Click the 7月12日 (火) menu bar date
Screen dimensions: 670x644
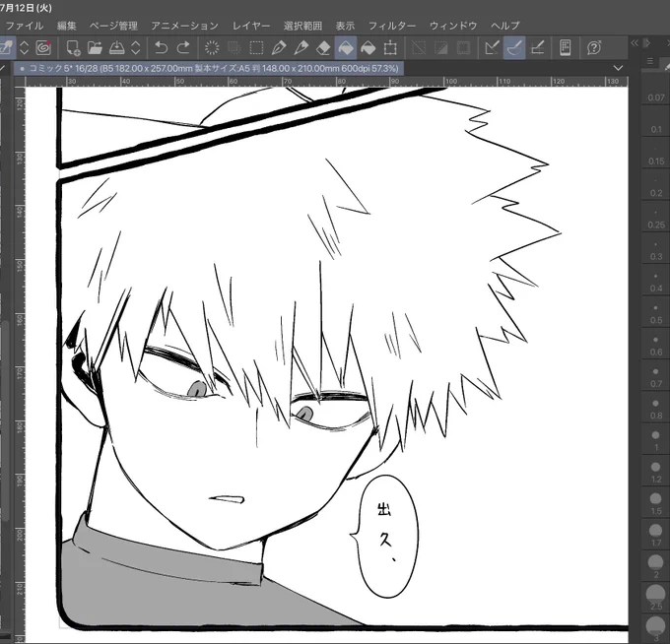pos(26,8)
